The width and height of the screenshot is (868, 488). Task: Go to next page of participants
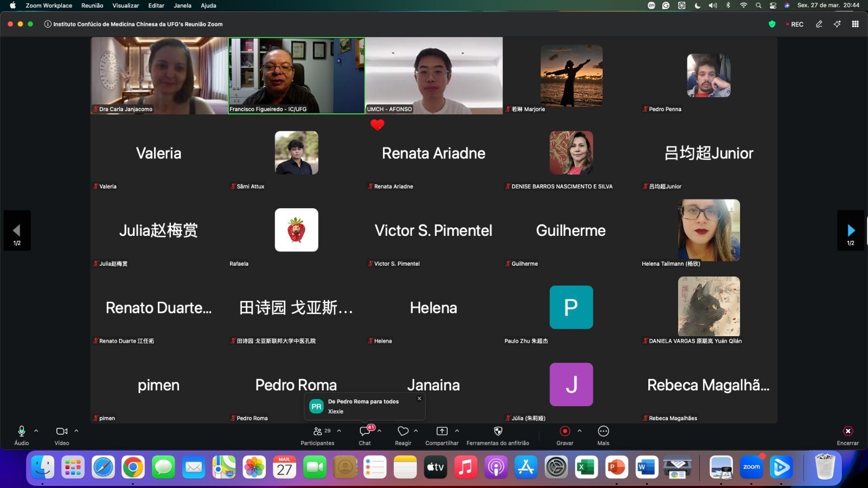[851, 230]
